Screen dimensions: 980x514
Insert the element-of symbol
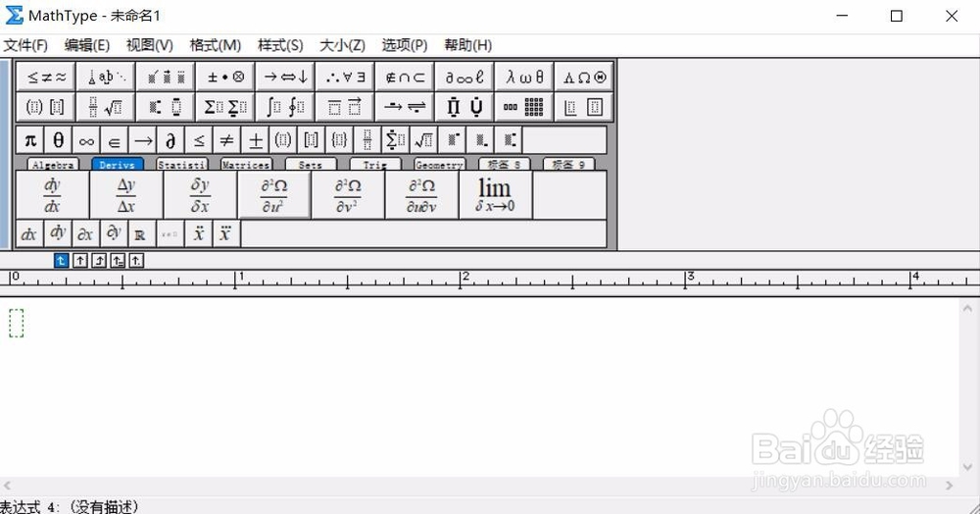(x=115, y=140)
